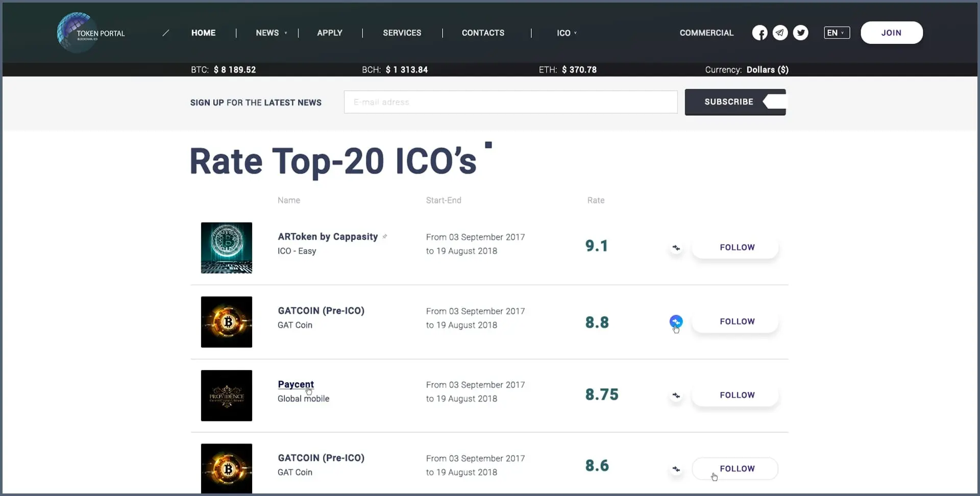
Task: Change currency from Dollars ($)
Action: pos(767,70)
